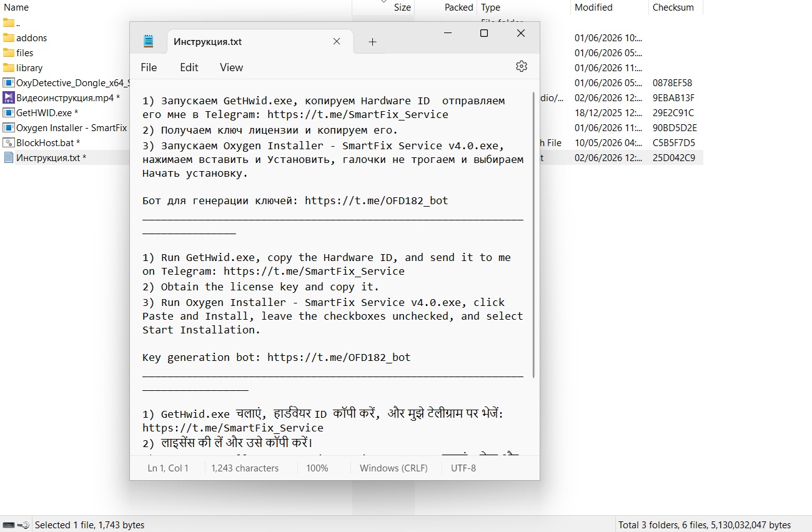Click the modified date "01/06/2026 10:..."
This screenshot has height=532, width=812.
click(x=608, y=38)
